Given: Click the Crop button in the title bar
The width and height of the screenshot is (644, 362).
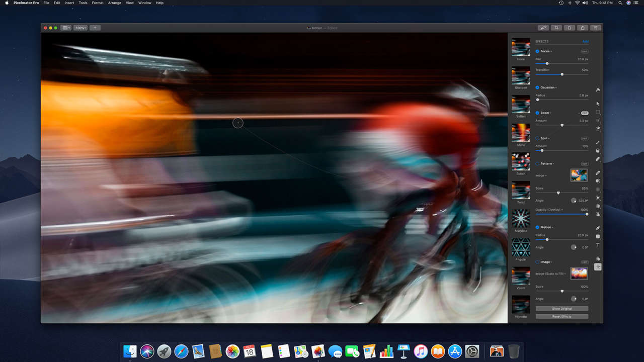Looking at the screenshot, I should tap(556, 28).
